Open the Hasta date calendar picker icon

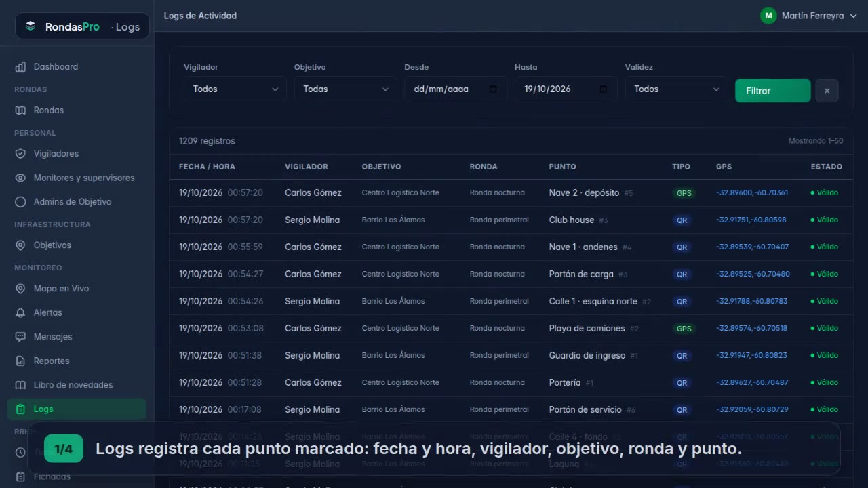[604, 89]
